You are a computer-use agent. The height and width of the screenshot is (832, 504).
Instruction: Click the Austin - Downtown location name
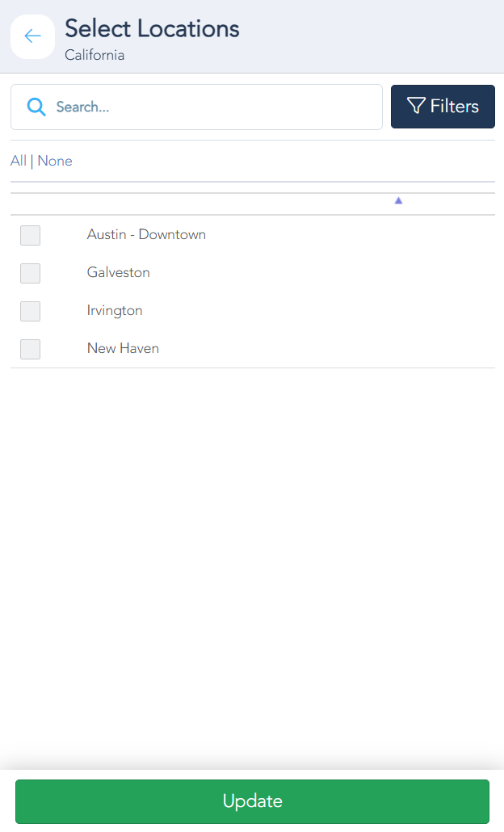point(146,234)
